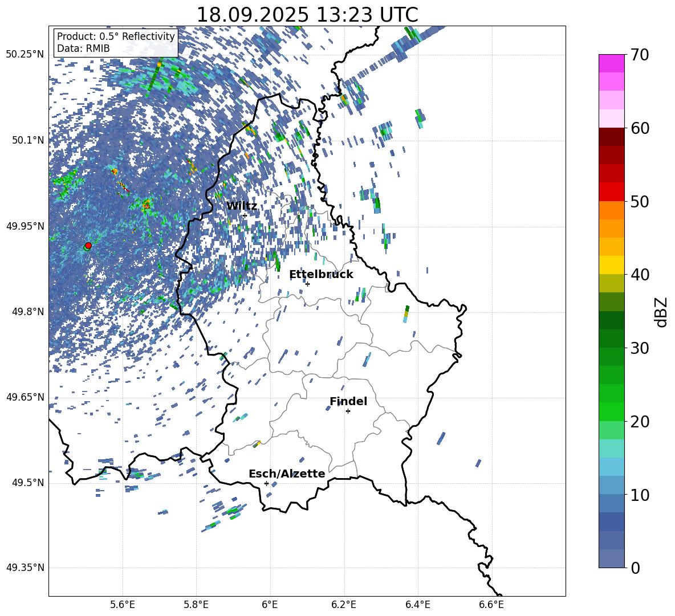Click the red radar site marker

(88, 245)
